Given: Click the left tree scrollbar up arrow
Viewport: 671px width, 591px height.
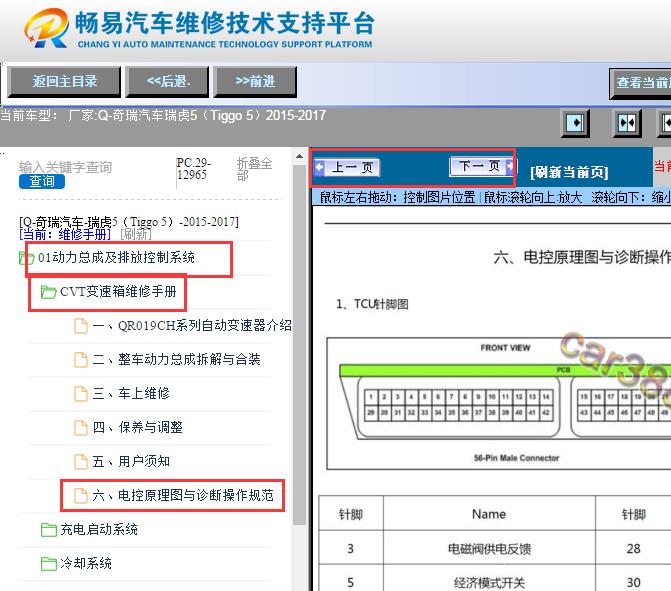Looking at the screenshot, I should 300,156.
